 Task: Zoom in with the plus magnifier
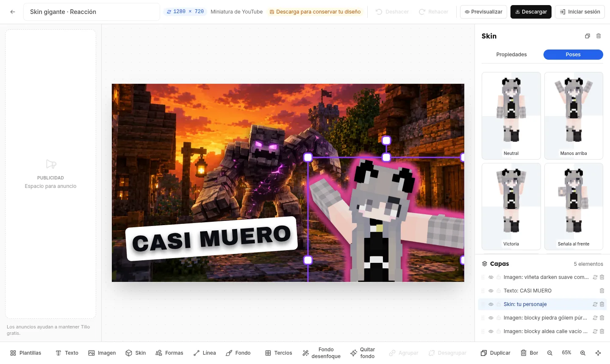(583, 353)
